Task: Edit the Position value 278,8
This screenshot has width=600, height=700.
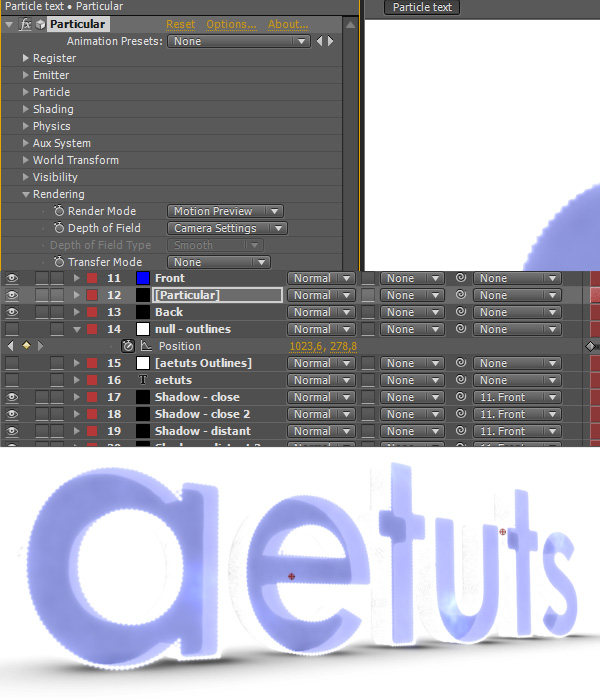Action: pos(343,346)
